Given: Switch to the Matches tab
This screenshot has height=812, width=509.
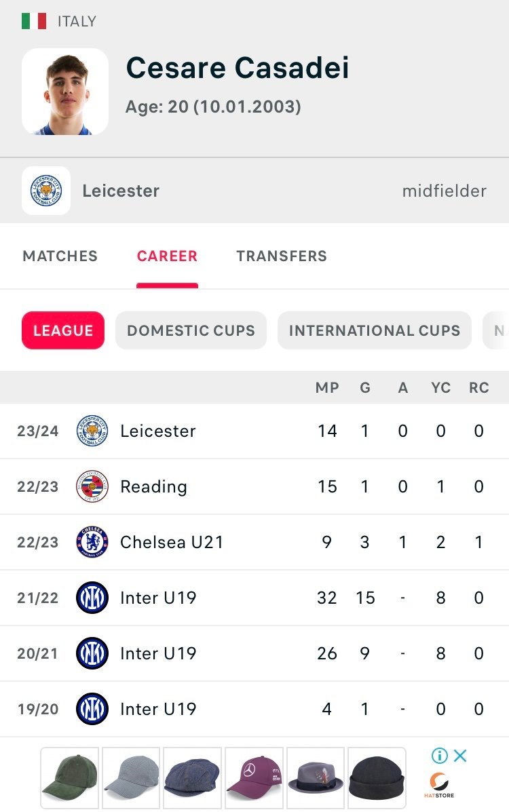Looking at the screenshot, I should pos(60,256).
